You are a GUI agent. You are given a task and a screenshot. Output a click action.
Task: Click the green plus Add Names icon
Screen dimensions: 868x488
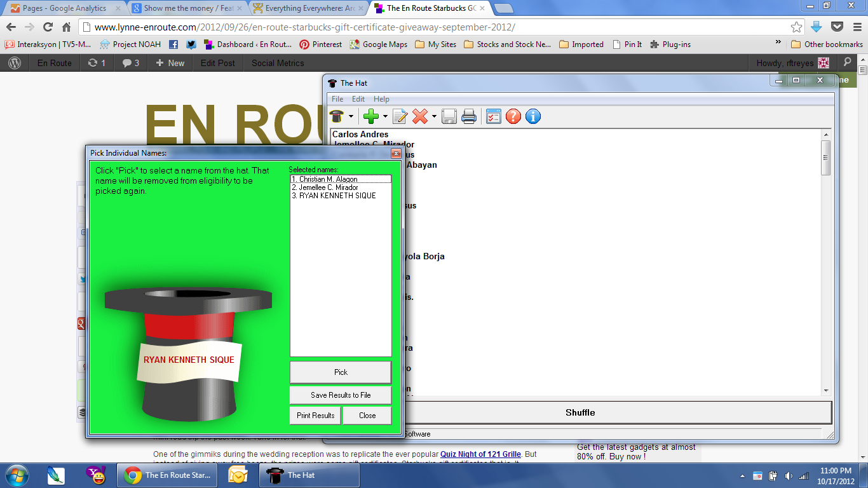click(371, 116)
